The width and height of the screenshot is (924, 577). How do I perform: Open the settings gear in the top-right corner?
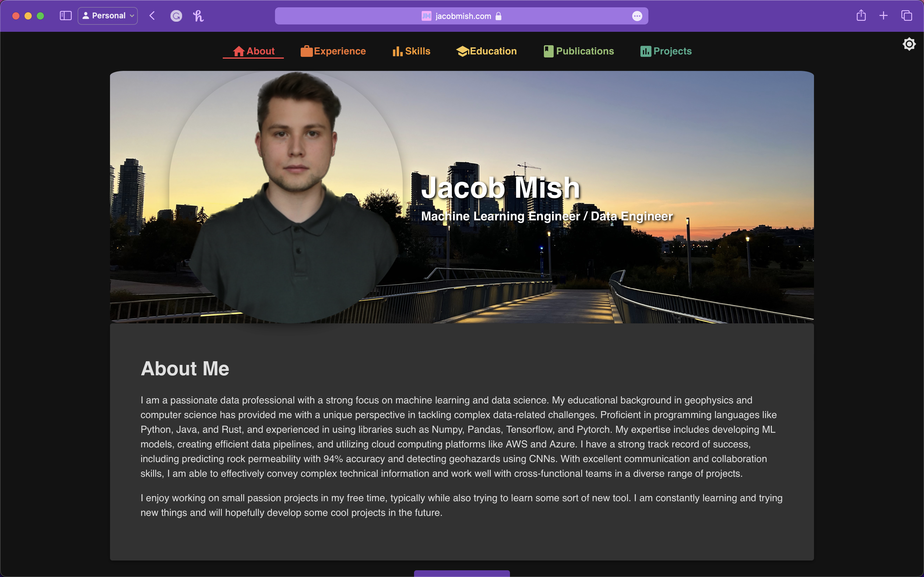(x=909, y=44)
